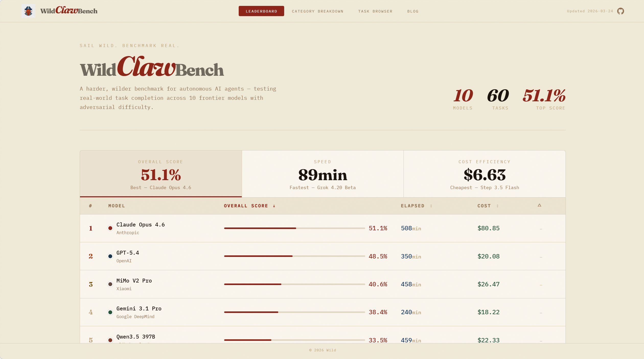Click the pirate lobster logo image

coord(28,11)
